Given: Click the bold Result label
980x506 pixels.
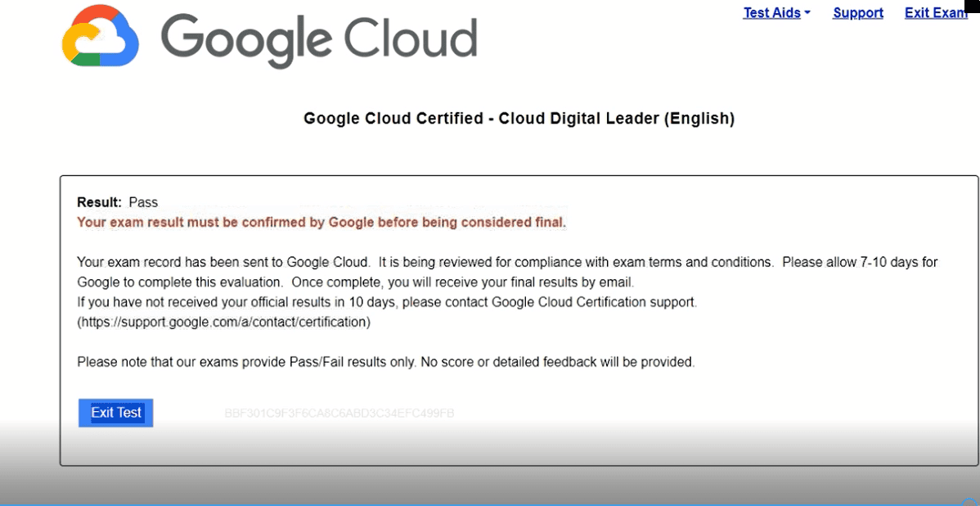Looking at the screenshot, I should 99,202.
